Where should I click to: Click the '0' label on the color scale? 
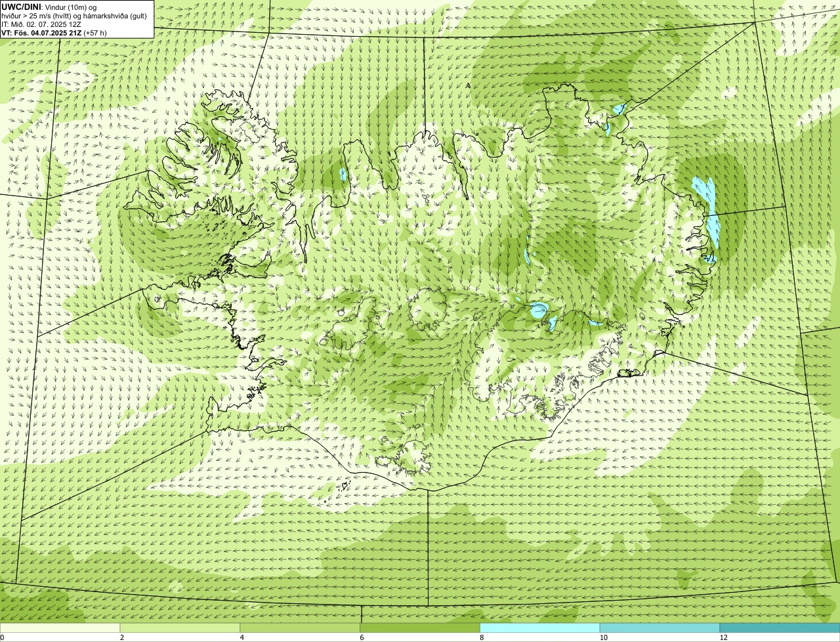2,637
